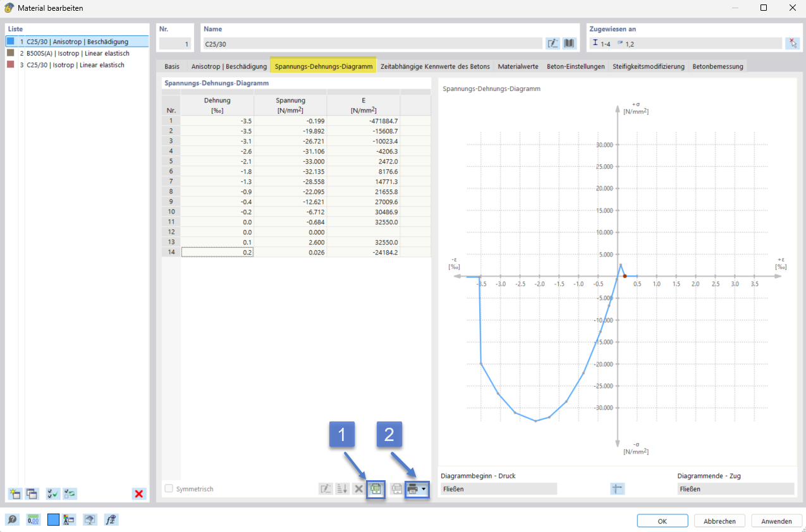Click the sort rows icon under the table
The image size is (806, 532).
point(342,488)
